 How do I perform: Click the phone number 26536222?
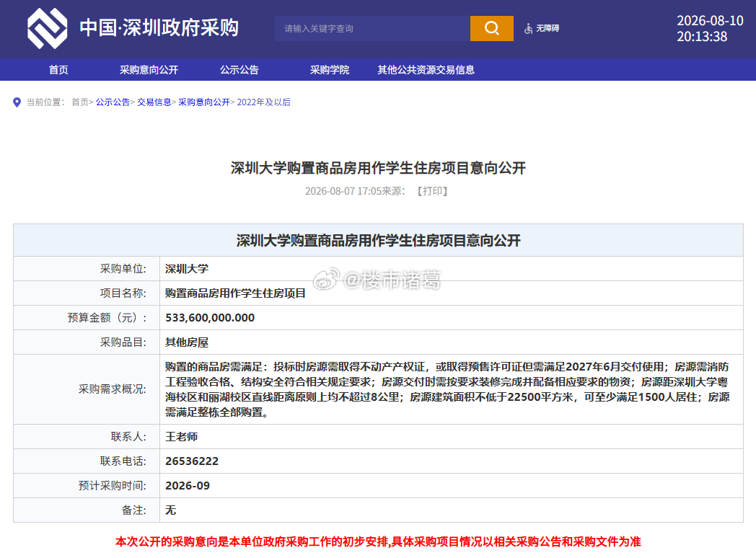[192, 461]
